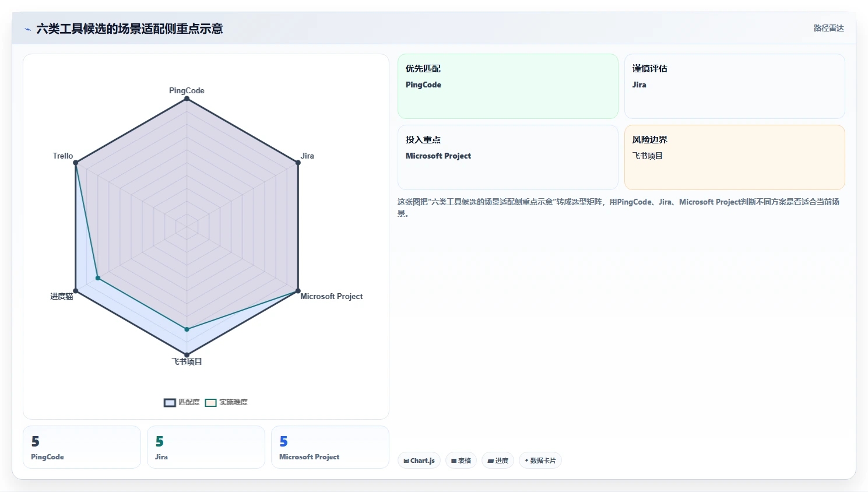Click the Microsoft Project axis label
The height and width of the screenshot is (492, 868).
click(332, 296)
